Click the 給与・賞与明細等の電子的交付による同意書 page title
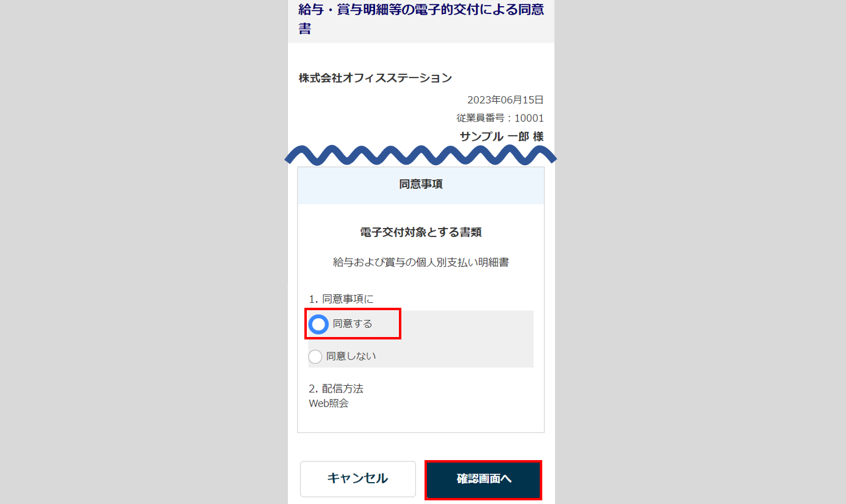The height and width of the screenshot is (504, 846). click(x=421, y=18)
